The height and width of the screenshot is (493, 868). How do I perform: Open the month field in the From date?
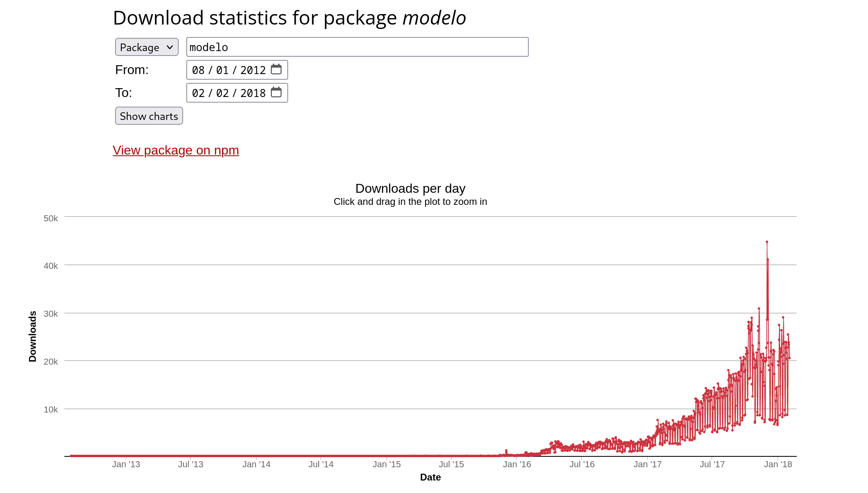(199, 69)
